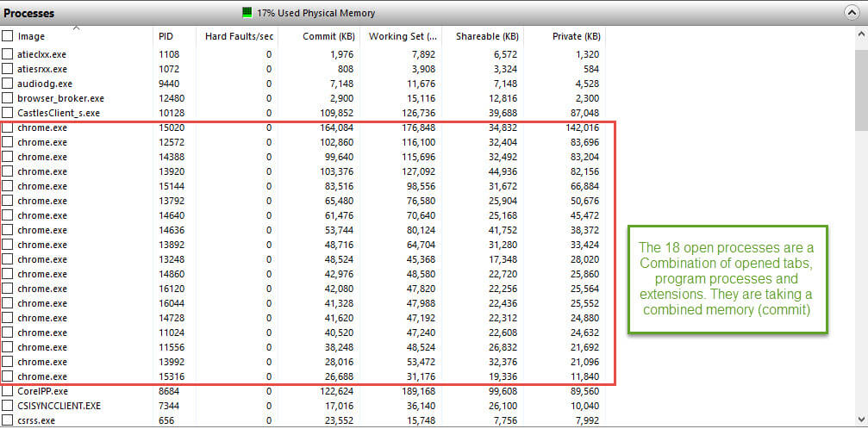Click the working set value 53,472
This screenshot has height=429, width=868.
coord(421,362)
